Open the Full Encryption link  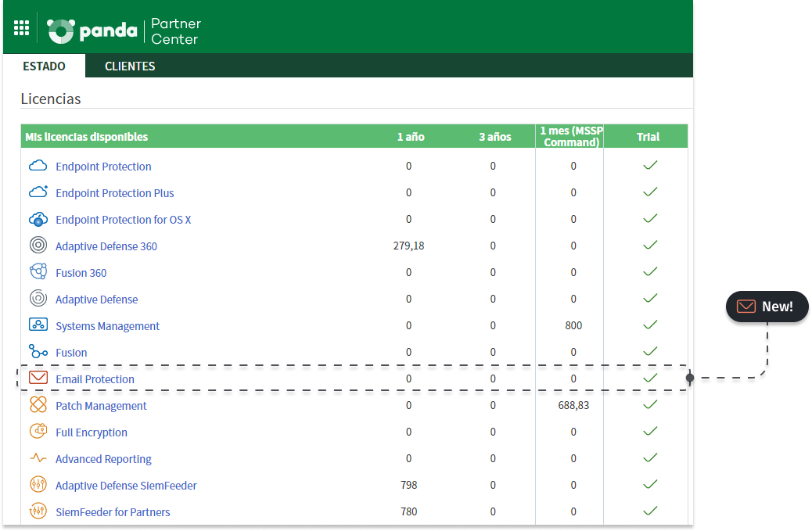92,432
